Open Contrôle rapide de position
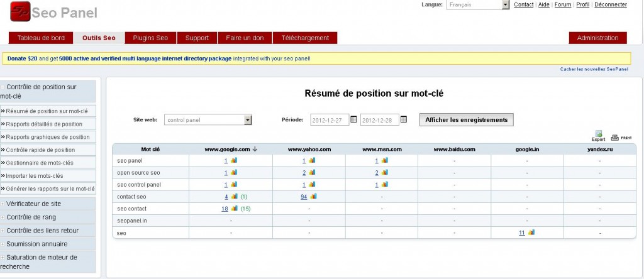The height and width of the screenshot is (279, 644). 48,150
